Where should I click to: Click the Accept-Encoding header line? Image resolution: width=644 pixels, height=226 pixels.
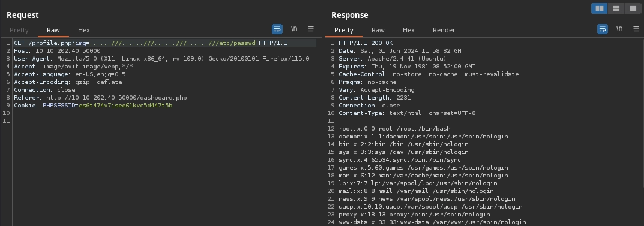[x=68, y=82]
